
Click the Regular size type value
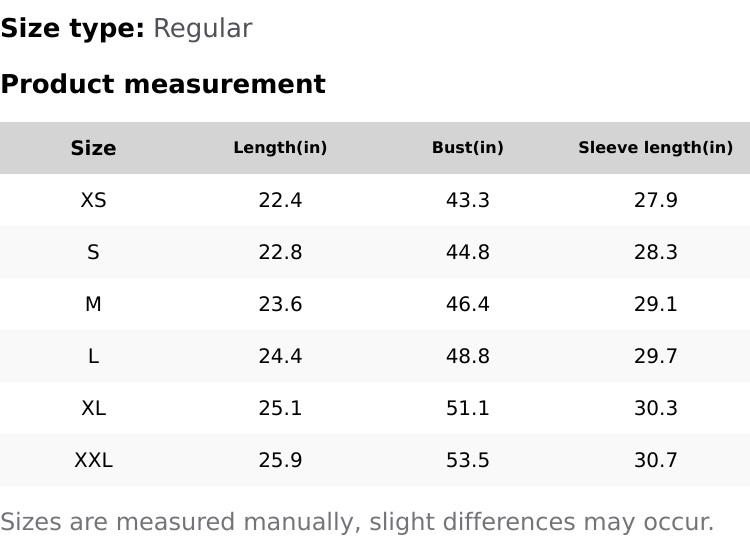pos(202,28)
